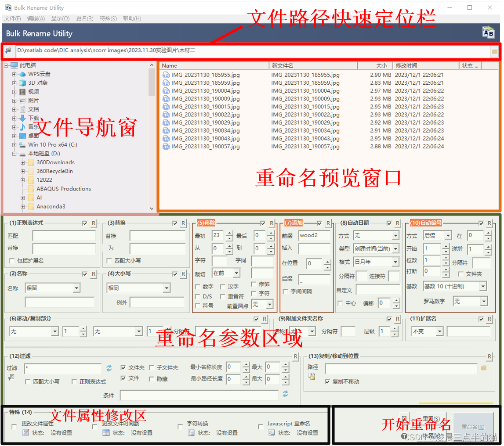Increase the 移除 最初 value with up arrow
The width and height of the screenshot is (504, 446).
point(229,233)
